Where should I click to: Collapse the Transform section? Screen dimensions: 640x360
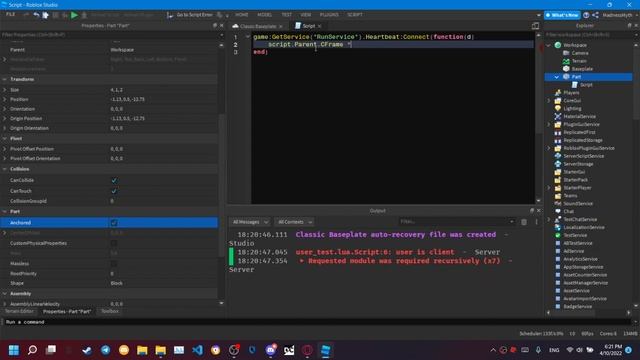[x=4, y=79]
